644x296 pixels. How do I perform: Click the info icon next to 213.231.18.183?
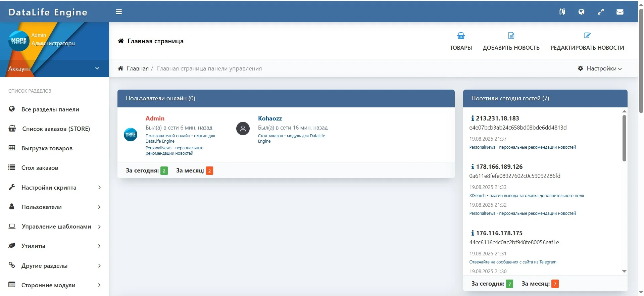[473, 118]
